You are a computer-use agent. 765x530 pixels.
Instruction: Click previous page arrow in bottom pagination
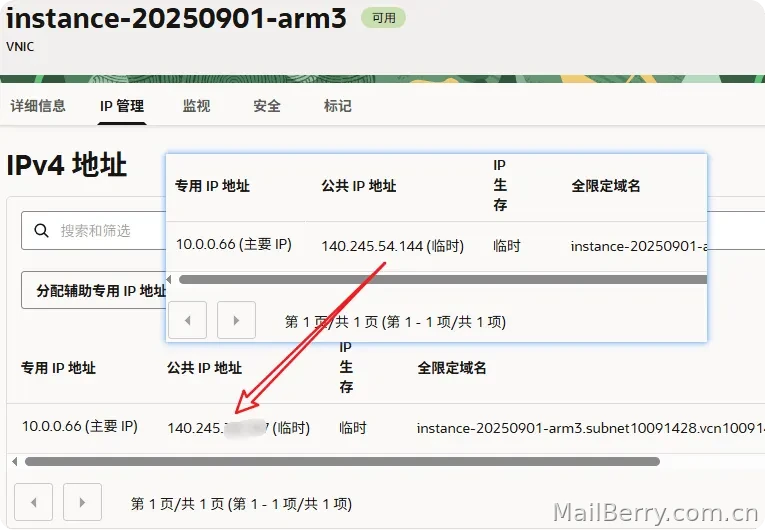pyautogui.click(x=34, y=502)
